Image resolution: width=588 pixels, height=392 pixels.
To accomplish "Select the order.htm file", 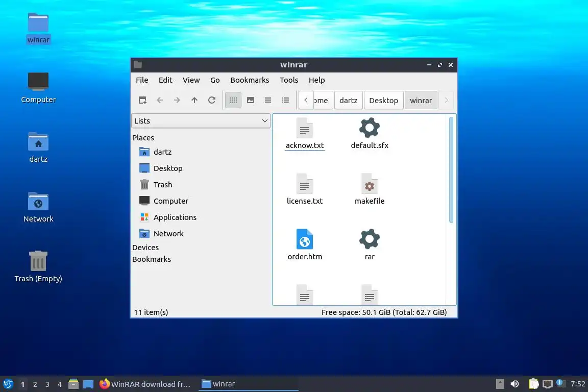I will pos(305,244).
